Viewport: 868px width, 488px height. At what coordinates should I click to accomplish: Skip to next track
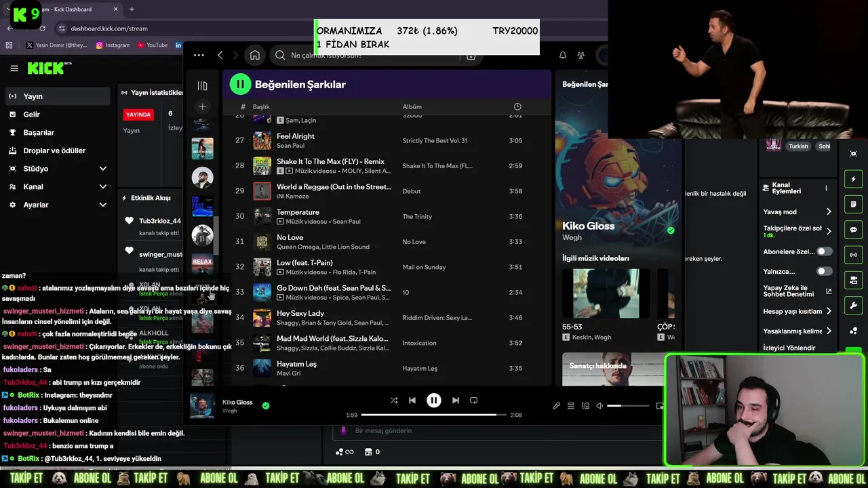(456, 401)
